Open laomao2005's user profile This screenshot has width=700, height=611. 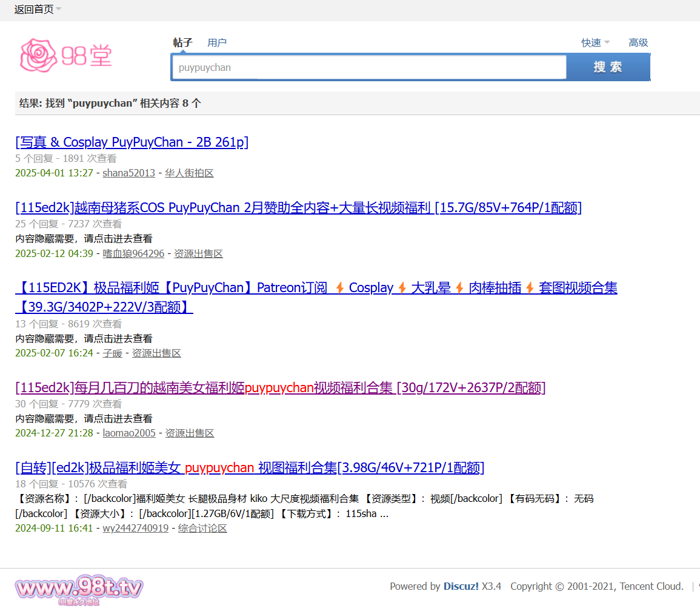(x=129, y=433)
